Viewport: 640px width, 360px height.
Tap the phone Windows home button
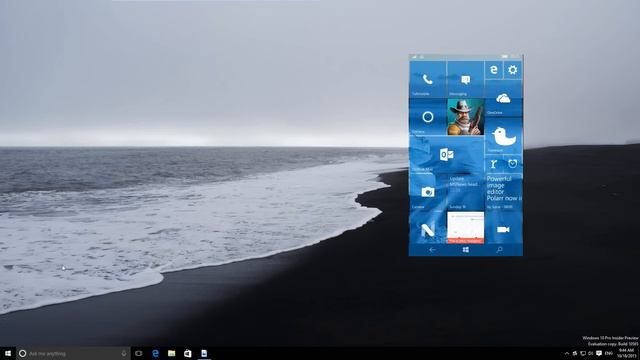tap(466, 250)
